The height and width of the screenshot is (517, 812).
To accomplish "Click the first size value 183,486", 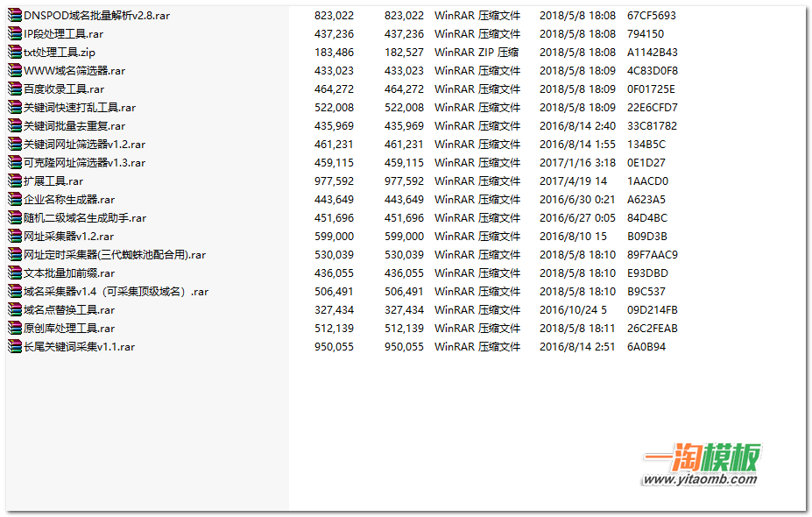I will (334, 53).
